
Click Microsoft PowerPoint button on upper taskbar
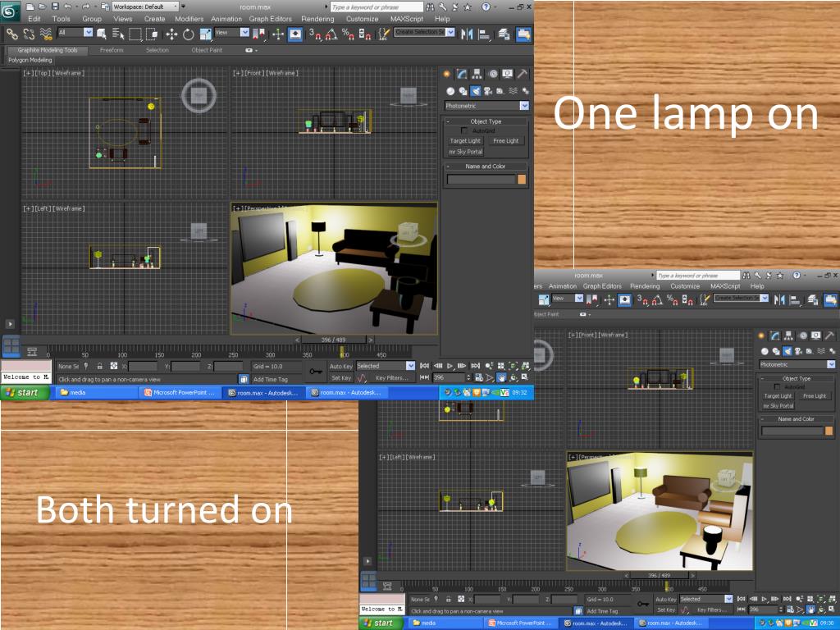click(180, 393)
